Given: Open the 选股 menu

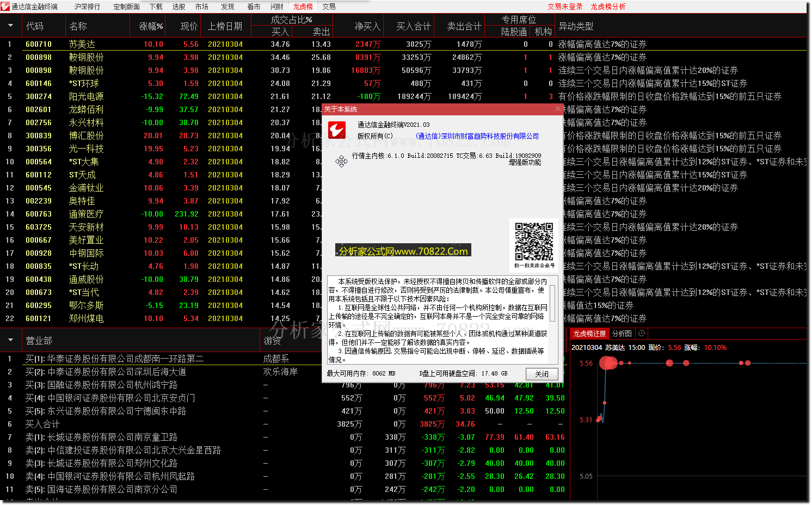Looking at the screenshot, I should pos(179,7).
